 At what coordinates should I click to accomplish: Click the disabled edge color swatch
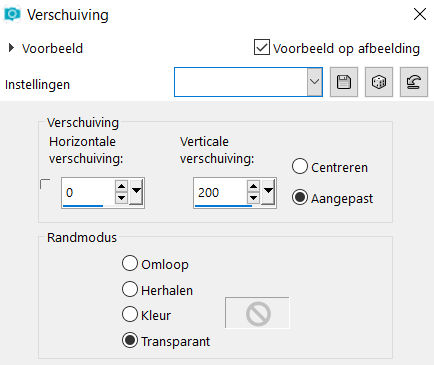click(x=257, y=313)
